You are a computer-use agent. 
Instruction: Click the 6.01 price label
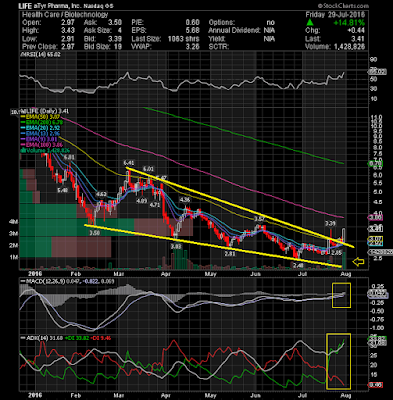click(x=148, y=168)
